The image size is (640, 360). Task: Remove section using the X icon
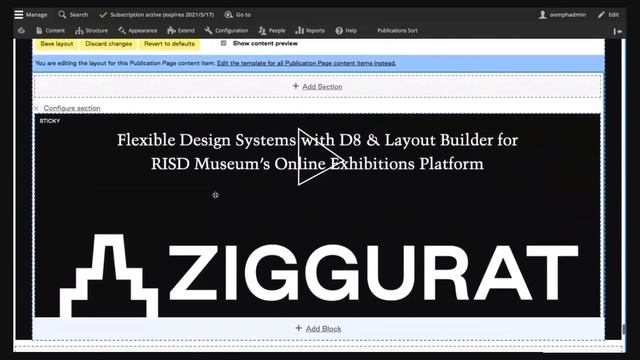[x=36, y=108]
